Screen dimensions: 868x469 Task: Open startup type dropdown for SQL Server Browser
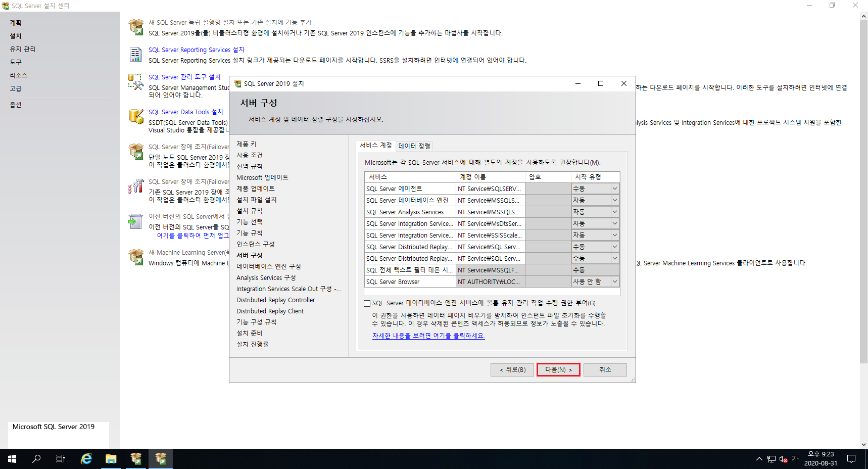tap(615, 282)
